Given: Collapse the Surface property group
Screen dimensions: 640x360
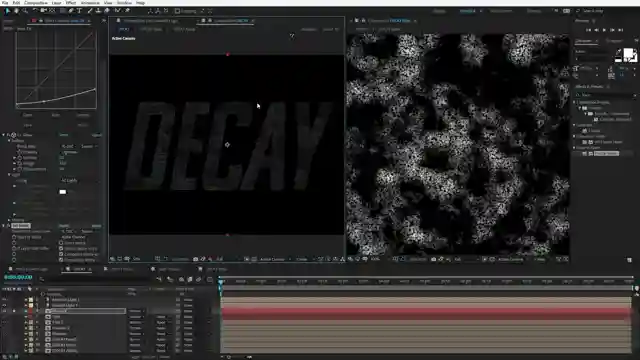Looking at the screenshot, I should [x=9, y=140].
